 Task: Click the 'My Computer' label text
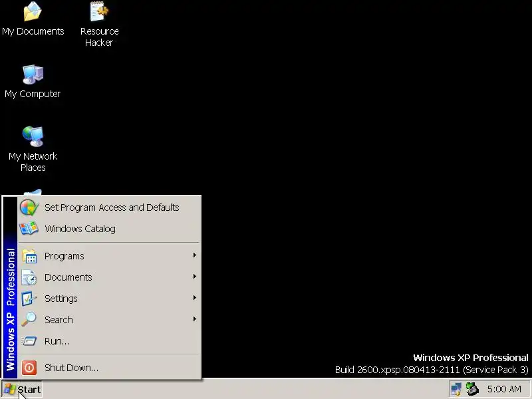click(33, 94)
